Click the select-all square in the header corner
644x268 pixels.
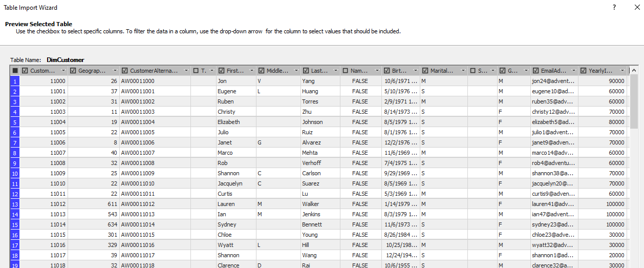point(15,71)
